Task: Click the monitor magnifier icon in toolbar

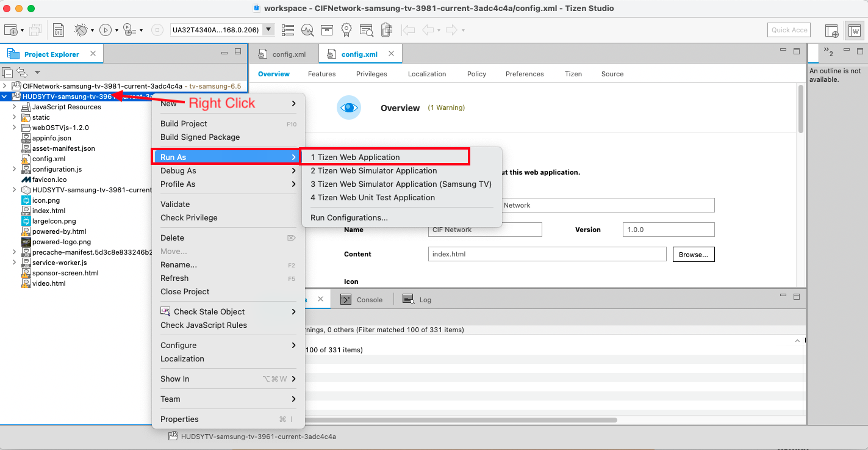Action: pos(307,30)
